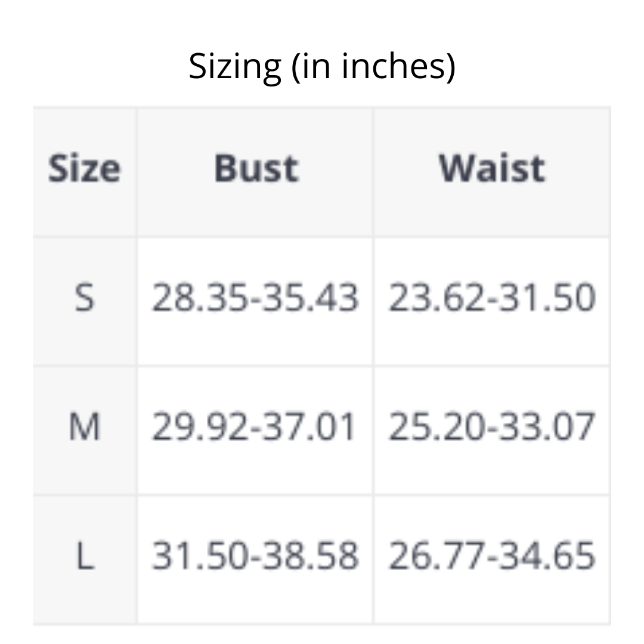Select the small bust range 28.35-35.43

tap(255, 298)
